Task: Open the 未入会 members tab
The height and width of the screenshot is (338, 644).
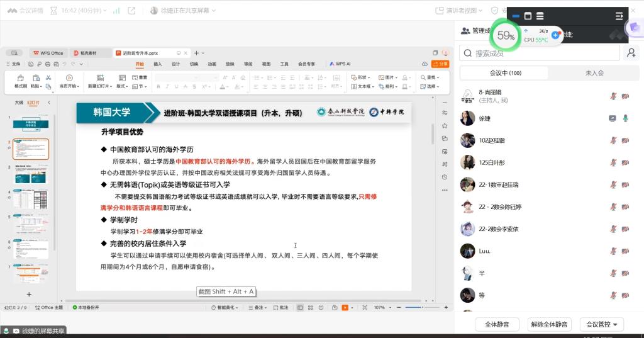Action: point(594,73)
